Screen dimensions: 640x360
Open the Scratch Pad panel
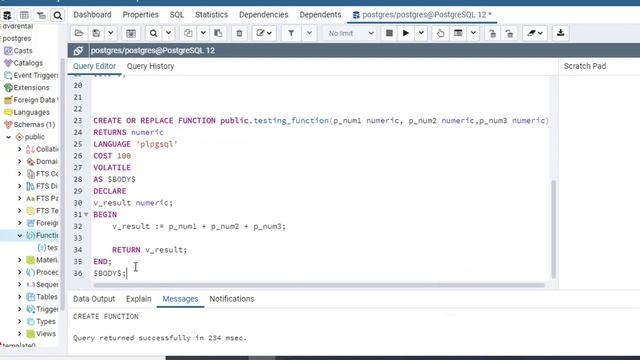(x=585, y=66)
